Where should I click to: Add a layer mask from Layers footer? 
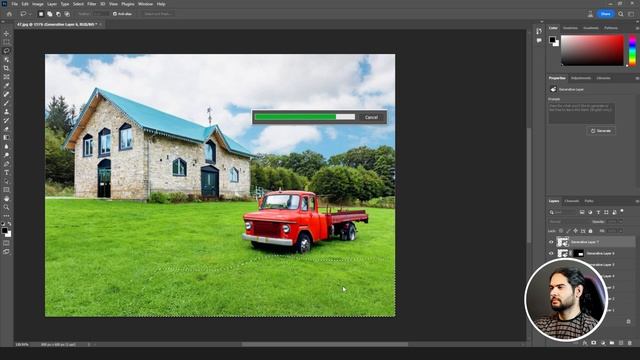(594, 343)
